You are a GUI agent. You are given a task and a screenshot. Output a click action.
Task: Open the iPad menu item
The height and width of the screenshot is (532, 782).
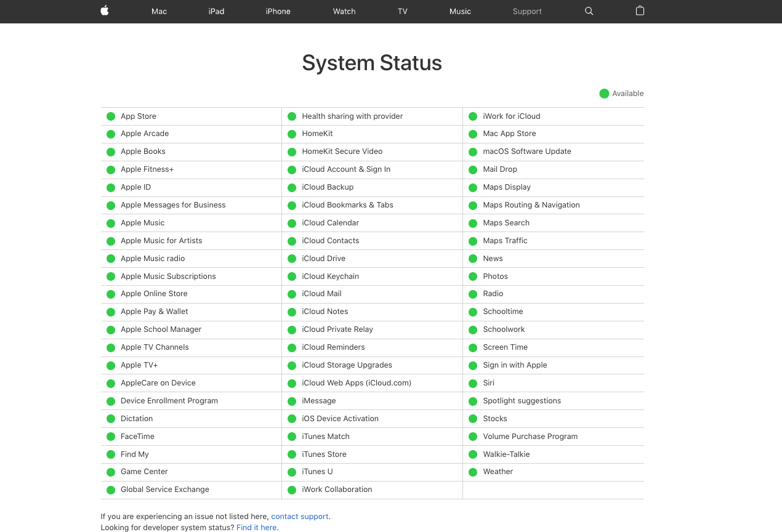tap(216, 11)
